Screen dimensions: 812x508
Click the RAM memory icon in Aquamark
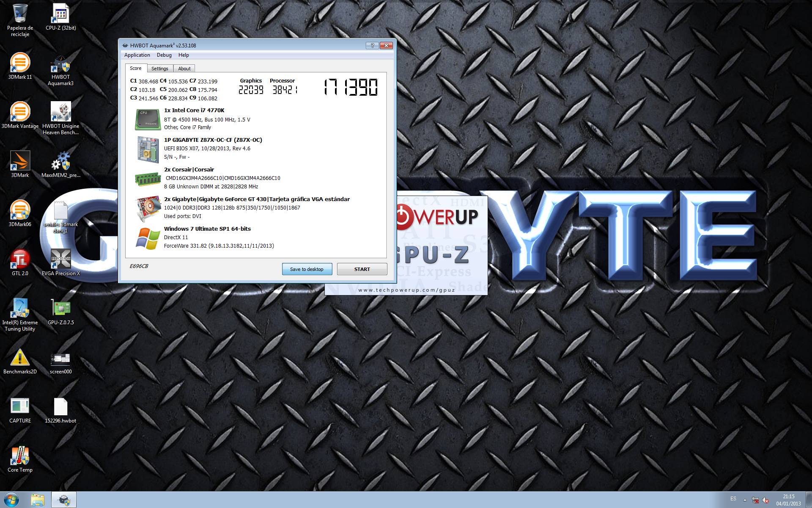click(148, 179)
